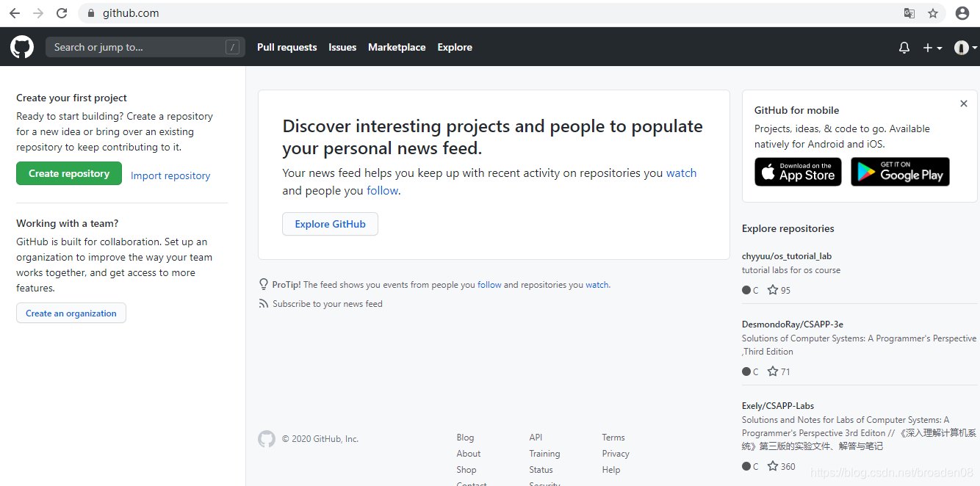The height and width of the screenshot is (486, 980).
Task: Focus the Search or jump to field
Action: click(145, 47)
